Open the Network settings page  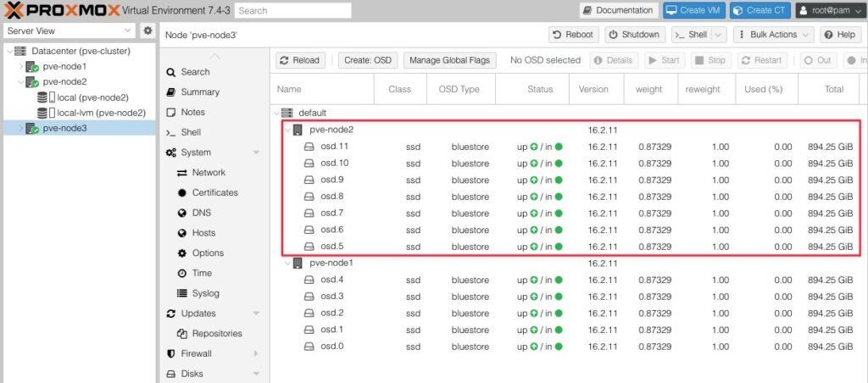tap(209, 173)
